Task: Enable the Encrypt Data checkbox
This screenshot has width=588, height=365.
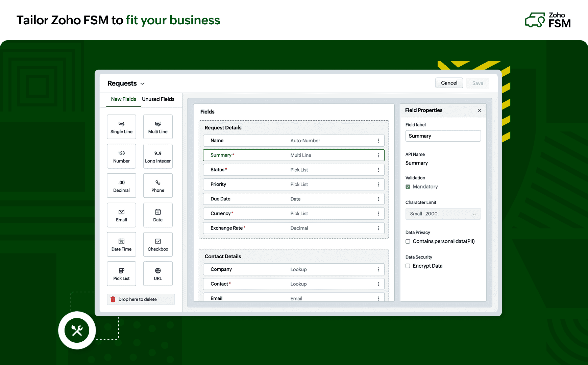Action: [408, 266]
